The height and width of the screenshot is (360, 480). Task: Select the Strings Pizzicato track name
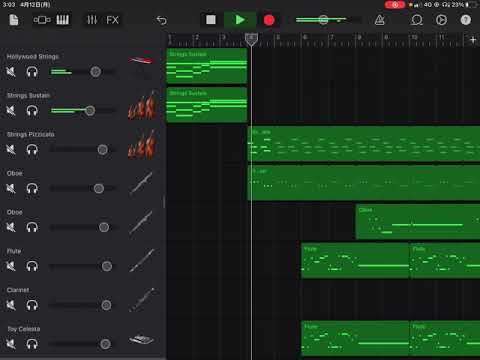pos(31,134)
